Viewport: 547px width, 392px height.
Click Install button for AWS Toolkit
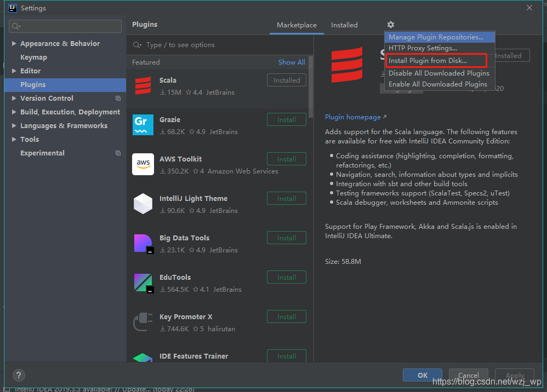(x=287, y=159)
